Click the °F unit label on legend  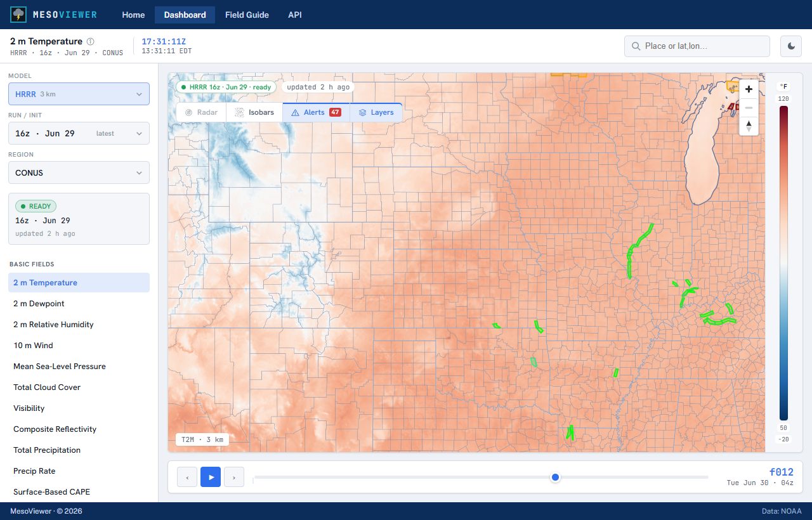tap(784, 86)
